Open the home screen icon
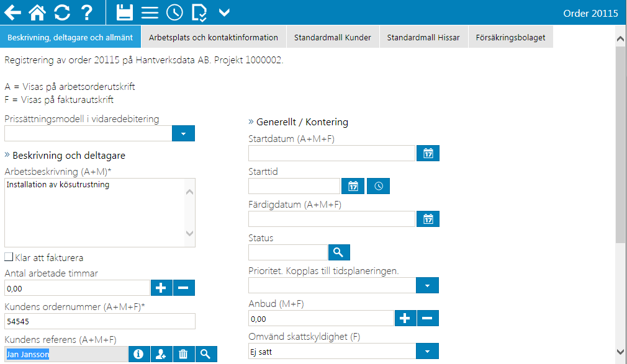Viewport: 627px width, 364px height. click(37, 13)
